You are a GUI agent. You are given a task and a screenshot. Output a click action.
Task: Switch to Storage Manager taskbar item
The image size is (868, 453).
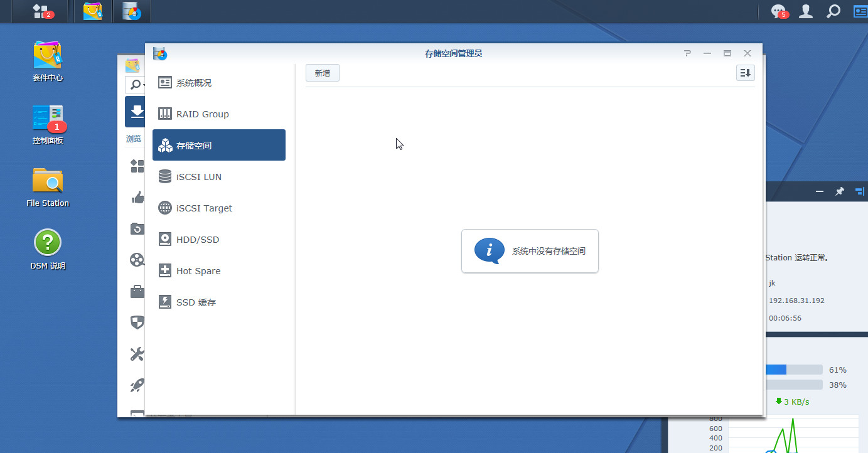pos(131,11)
